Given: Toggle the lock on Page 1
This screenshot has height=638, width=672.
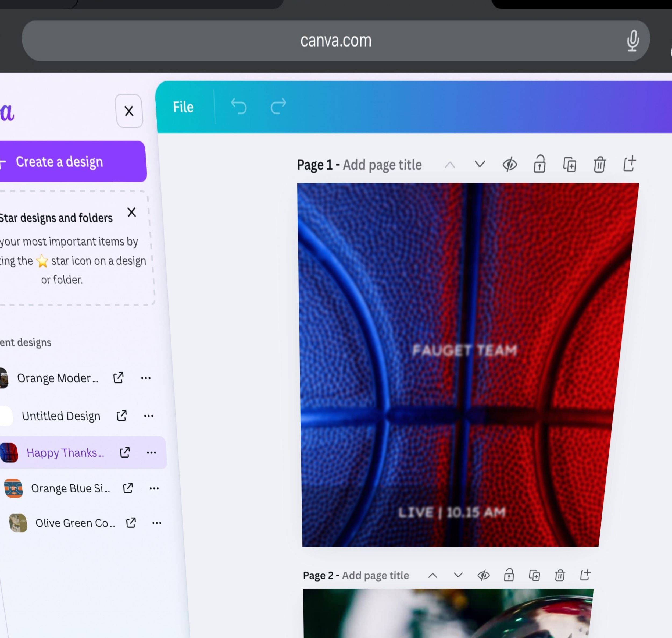Looking at the screenshot, I should coord(539,165).
